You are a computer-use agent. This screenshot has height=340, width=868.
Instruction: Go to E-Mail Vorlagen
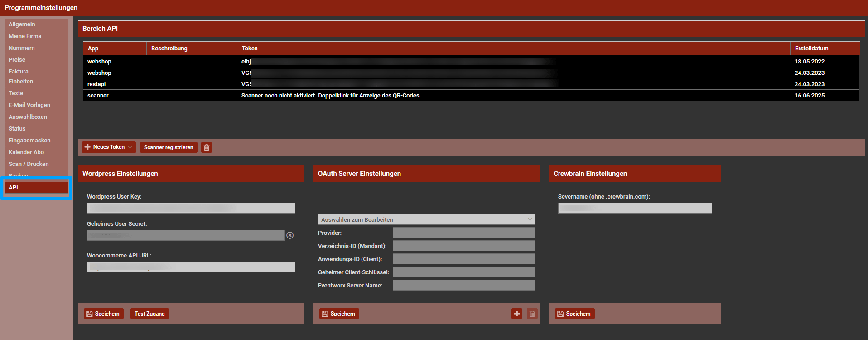point(37,105)
